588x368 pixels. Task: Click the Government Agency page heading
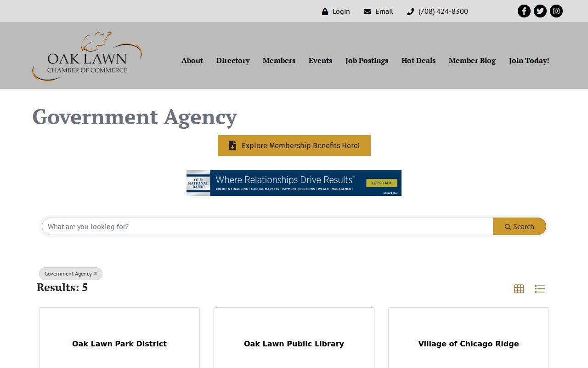point(135,117)
